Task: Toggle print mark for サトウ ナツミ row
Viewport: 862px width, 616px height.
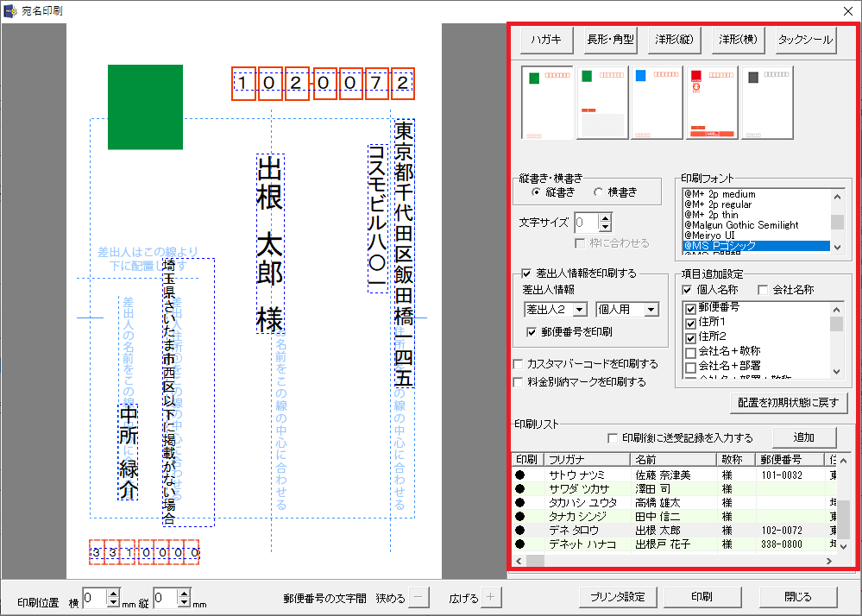Action: [520, 475]
